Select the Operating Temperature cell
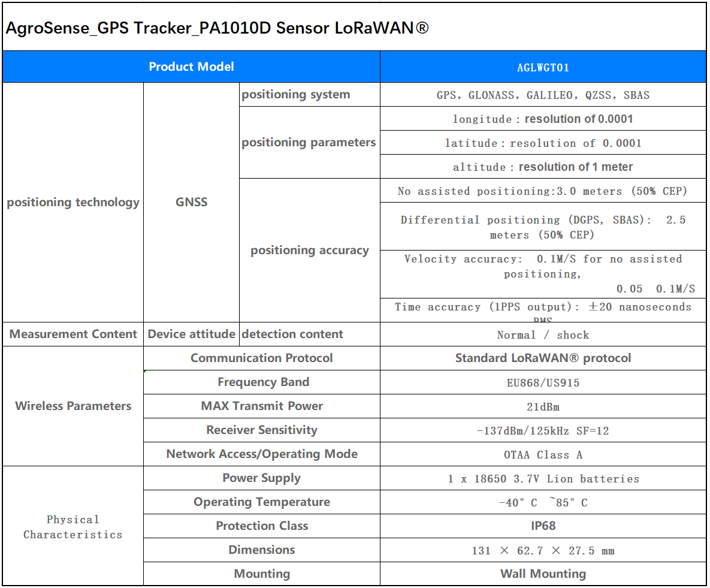The image size is (710, 588). 262,502
